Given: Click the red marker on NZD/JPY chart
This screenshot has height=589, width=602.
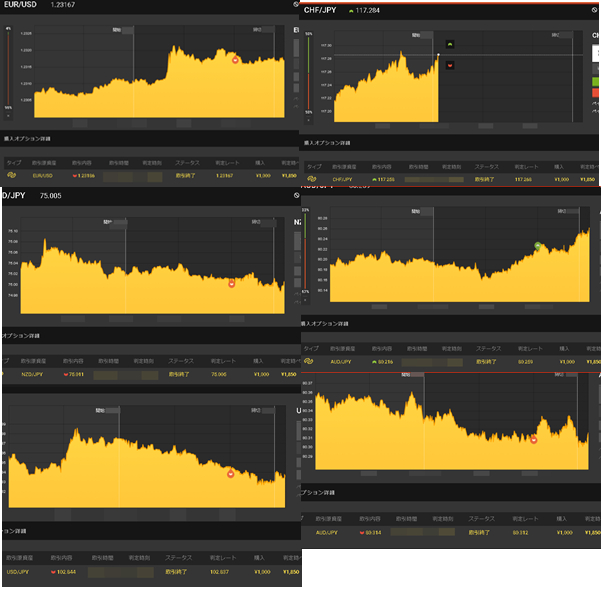Looking at the screenshot, I should pos(231,284).
